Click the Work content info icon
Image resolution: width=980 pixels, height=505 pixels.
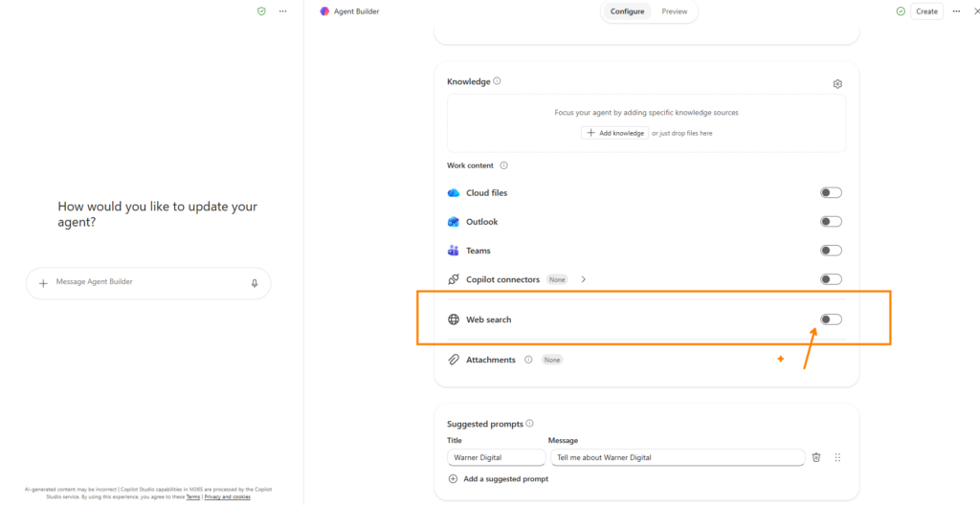point(503,165)
